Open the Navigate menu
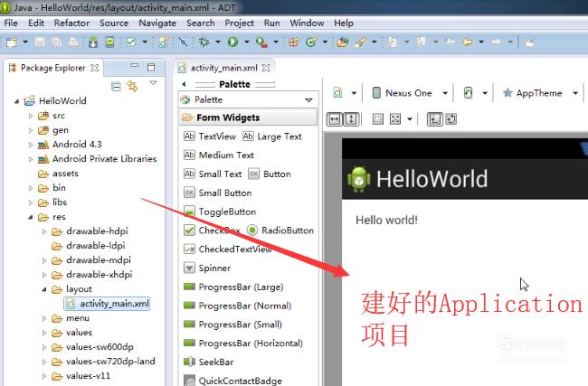Image resolution: width=588 pixels, height=386 pixels. point(157,23)
